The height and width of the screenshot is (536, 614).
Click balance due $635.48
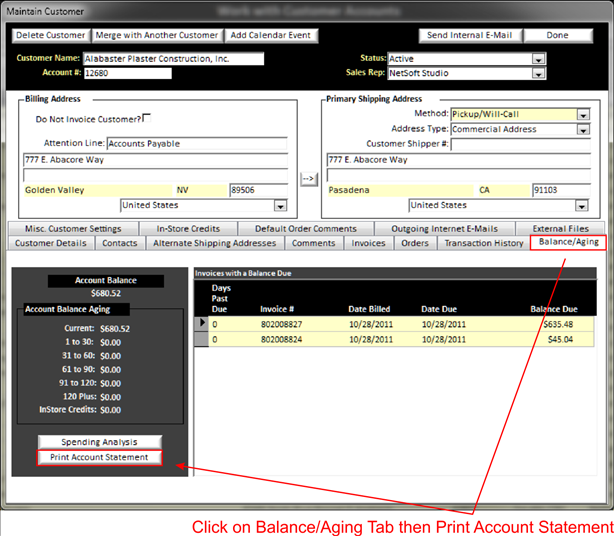point(558,325)
